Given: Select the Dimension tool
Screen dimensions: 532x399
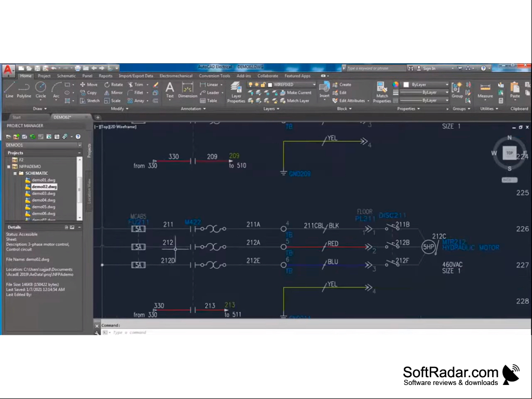Looking at the screenshot, I should pyautogui.click(x=187, y=90).
